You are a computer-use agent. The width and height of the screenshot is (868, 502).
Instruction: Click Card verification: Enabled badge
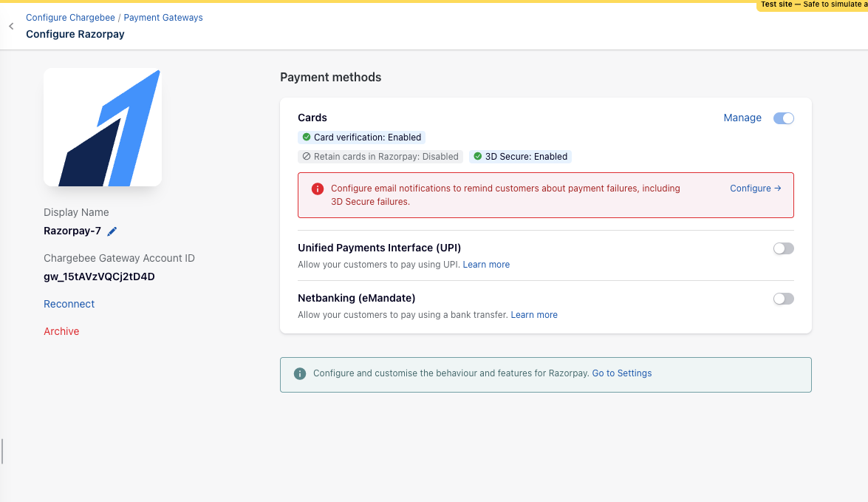[x=361, y=137]
